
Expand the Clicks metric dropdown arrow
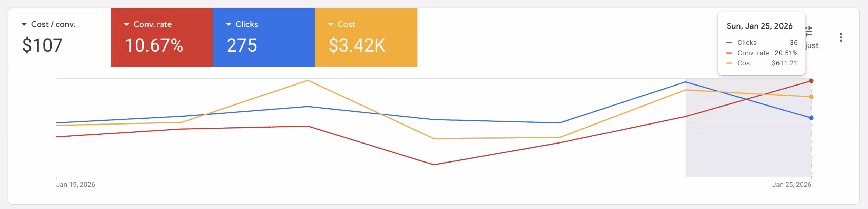coord(229,24)
